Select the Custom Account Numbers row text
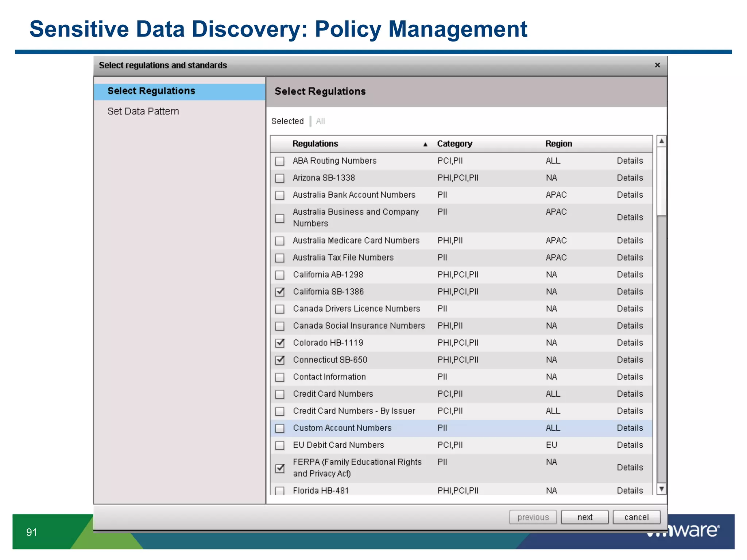 [x=342, y=428]
